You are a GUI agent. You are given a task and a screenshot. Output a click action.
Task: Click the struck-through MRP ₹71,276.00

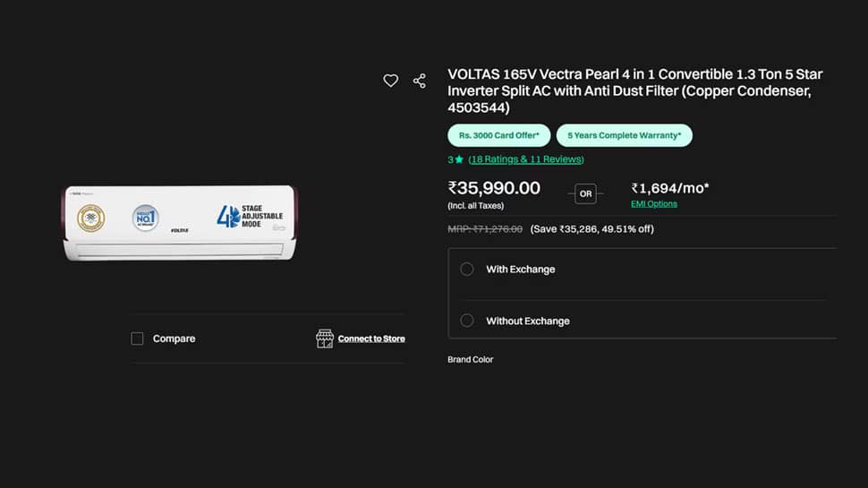click(x=485, y=228)
